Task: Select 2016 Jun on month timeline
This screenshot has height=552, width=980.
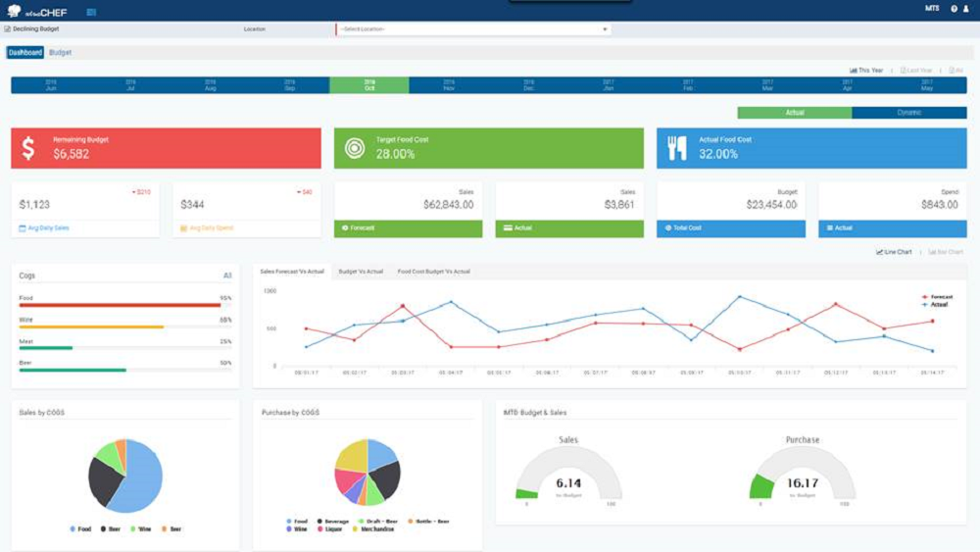Action: 51,85
